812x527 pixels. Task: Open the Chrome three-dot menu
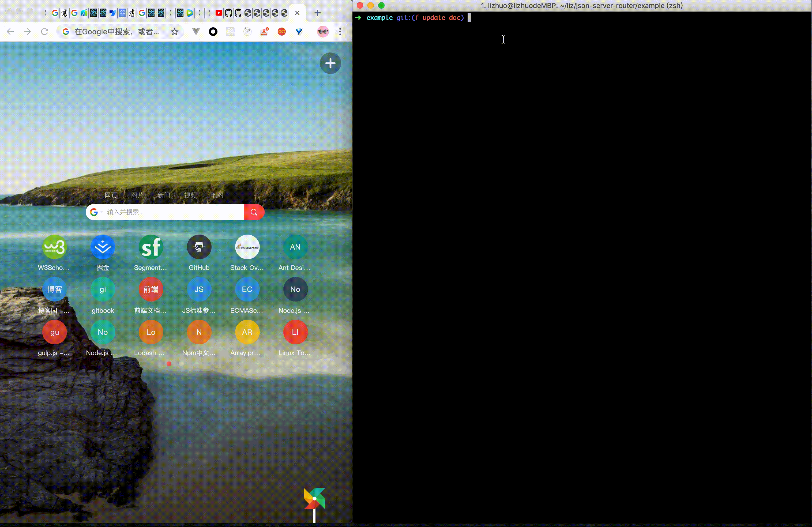(340, 32)
